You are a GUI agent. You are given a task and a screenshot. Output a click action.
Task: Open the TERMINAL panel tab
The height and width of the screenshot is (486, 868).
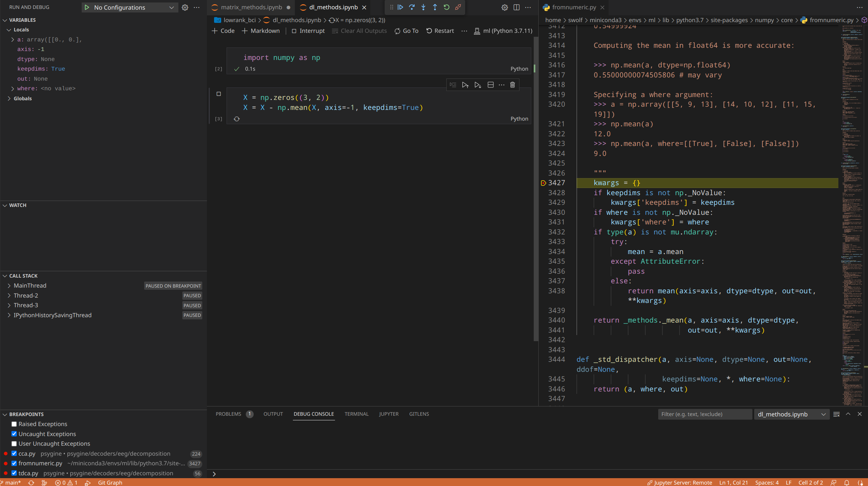pyautogui.click(x=356, y=414)
